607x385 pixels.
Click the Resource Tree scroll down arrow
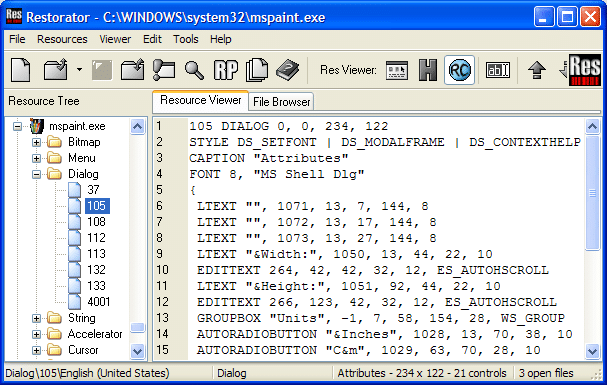click(137, 351)
